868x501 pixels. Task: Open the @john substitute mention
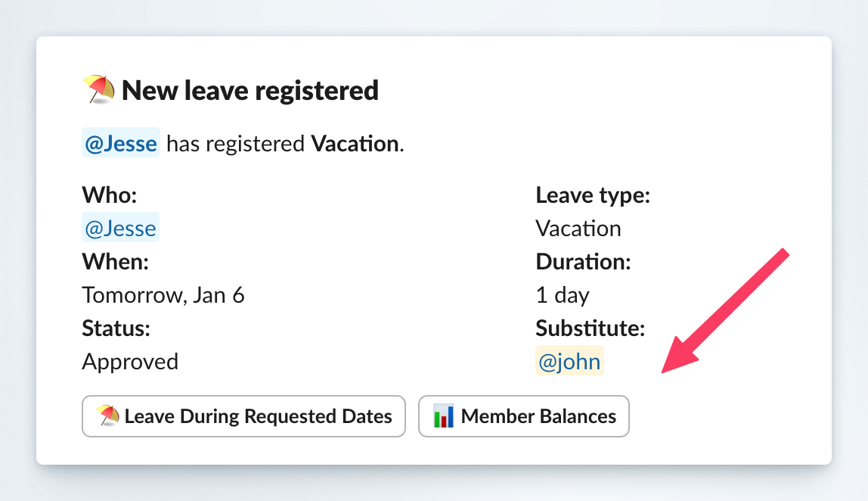569,361
